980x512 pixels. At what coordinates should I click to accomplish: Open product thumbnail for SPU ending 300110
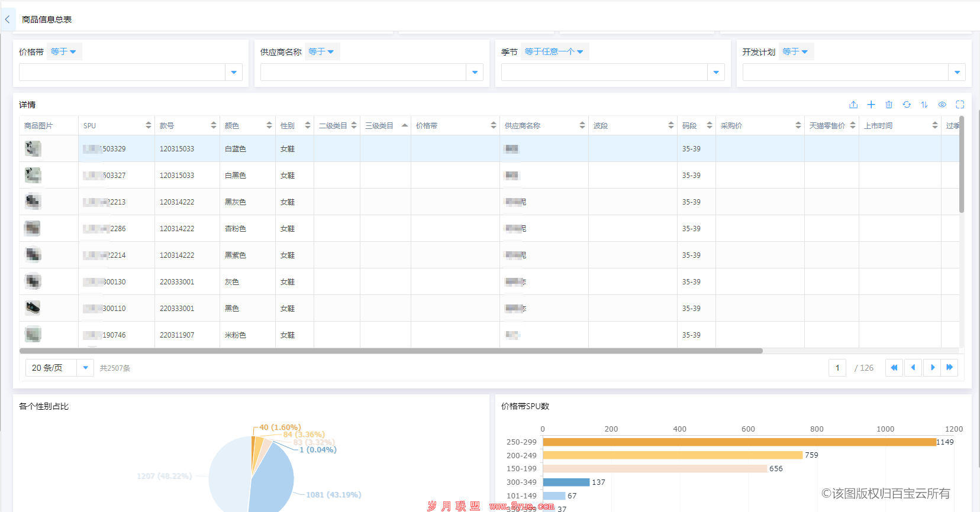click(33, 308)
